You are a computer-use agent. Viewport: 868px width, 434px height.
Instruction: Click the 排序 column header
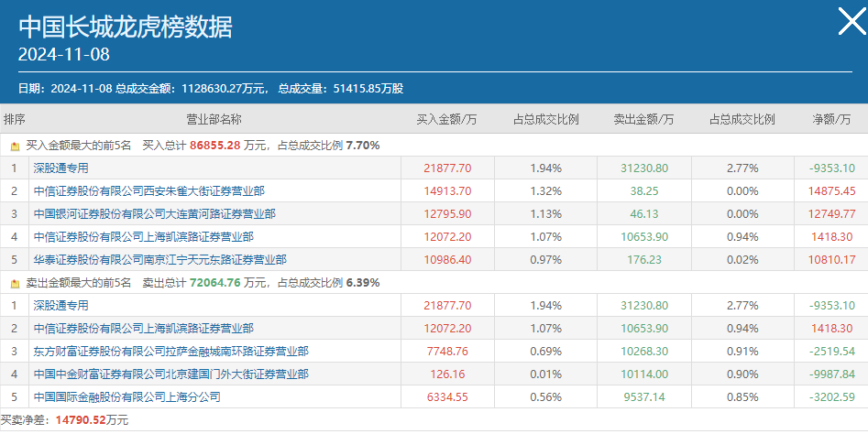(15, 119)
